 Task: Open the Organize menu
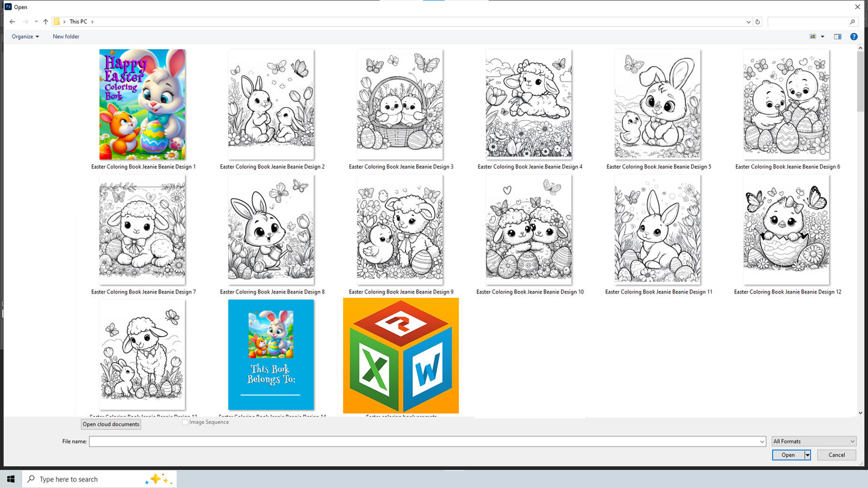point(25,37)
